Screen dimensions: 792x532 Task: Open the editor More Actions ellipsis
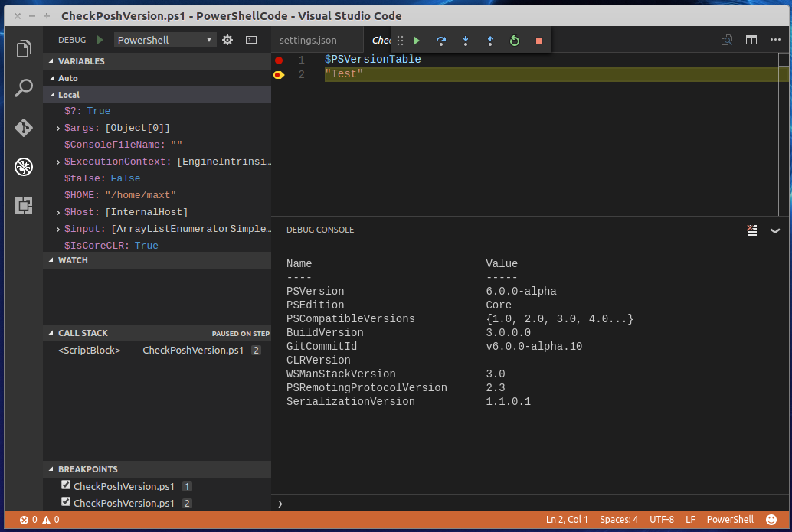tap(775, 39)
